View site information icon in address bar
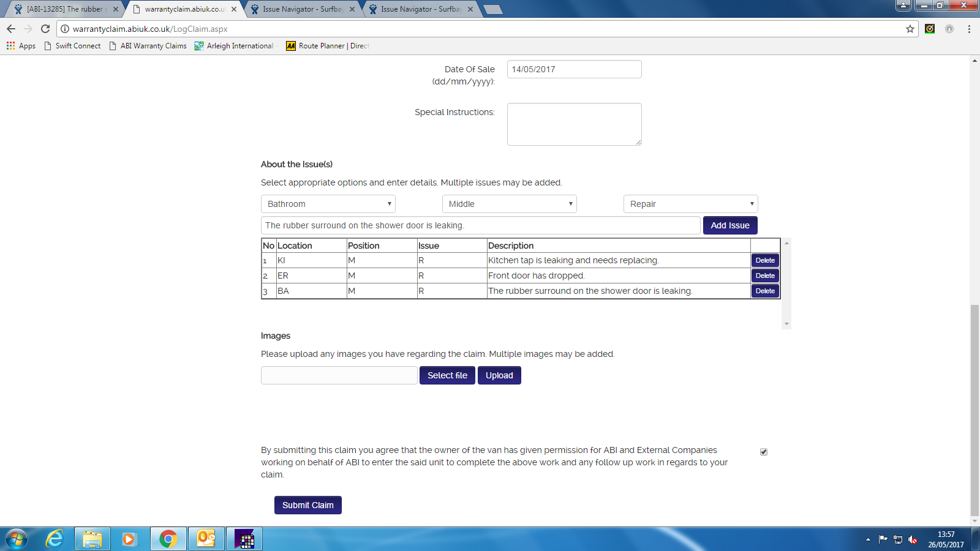Viewport: 980px width, 551px height. [x=65, y=29]
